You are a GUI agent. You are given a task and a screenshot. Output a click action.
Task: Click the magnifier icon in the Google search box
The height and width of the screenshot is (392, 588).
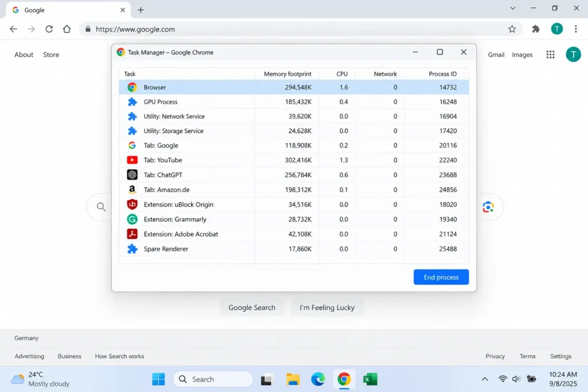click(x=101, y=207)
